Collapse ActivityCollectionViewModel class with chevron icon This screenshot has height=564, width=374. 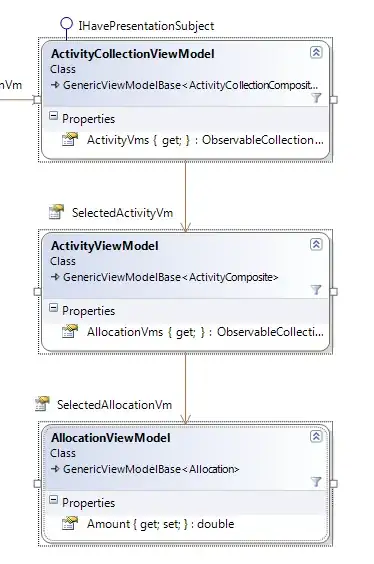(316, 53)
